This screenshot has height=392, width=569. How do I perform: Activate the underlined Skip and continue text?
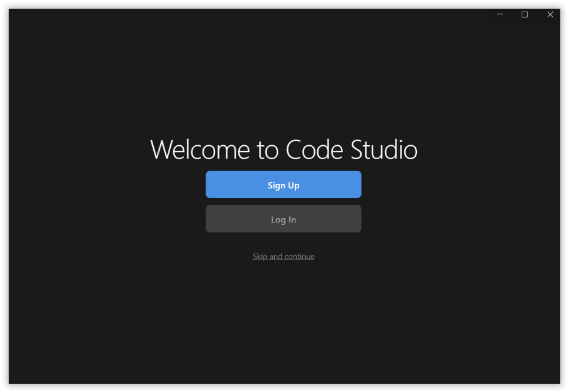pyautogui.click(x=283, y=256)
